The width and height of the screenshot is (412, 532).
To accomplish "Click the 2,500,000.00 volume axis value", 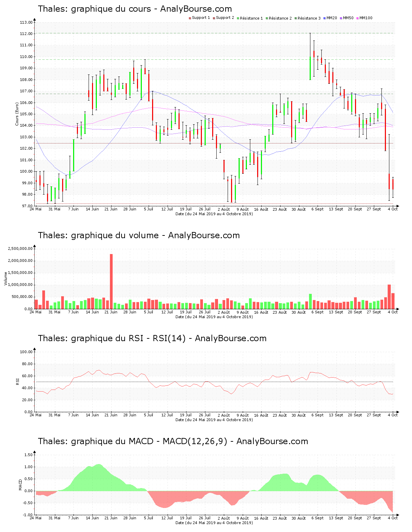I will tap(20, 248).
